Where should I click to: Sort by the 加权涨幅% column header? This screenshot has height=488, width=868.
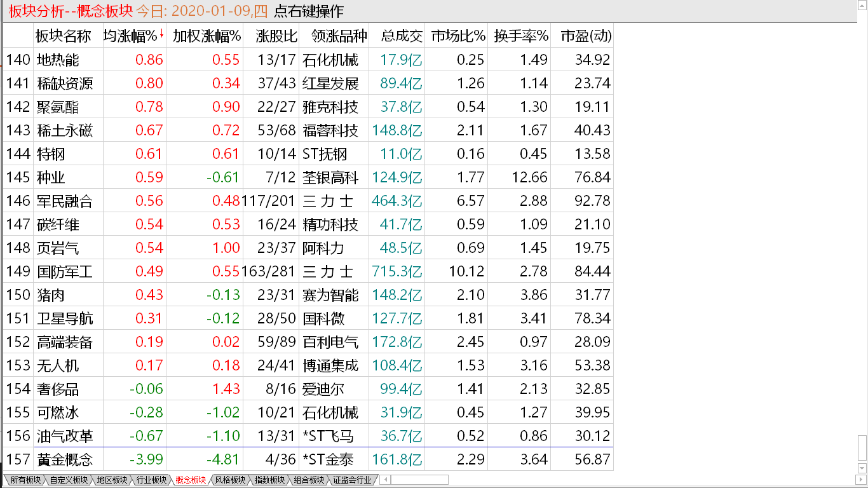[x=207, y=36]
